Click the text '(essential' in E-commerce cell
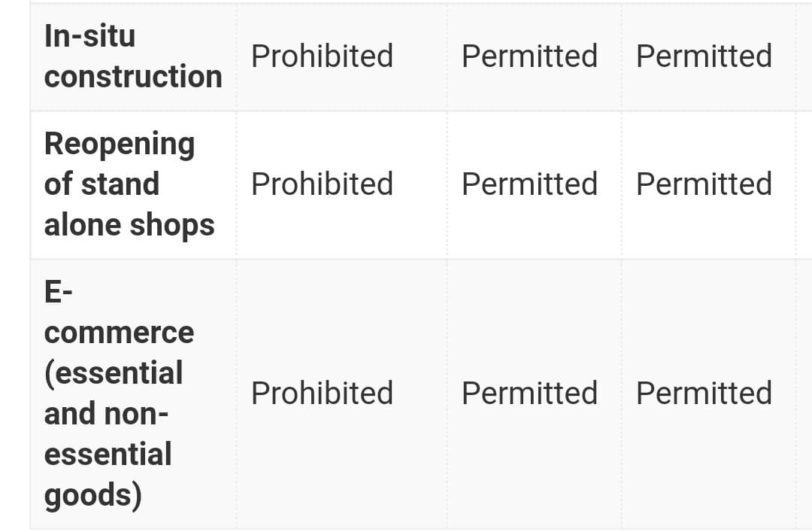This screenshot has height=532, width=812. [114, 373]
